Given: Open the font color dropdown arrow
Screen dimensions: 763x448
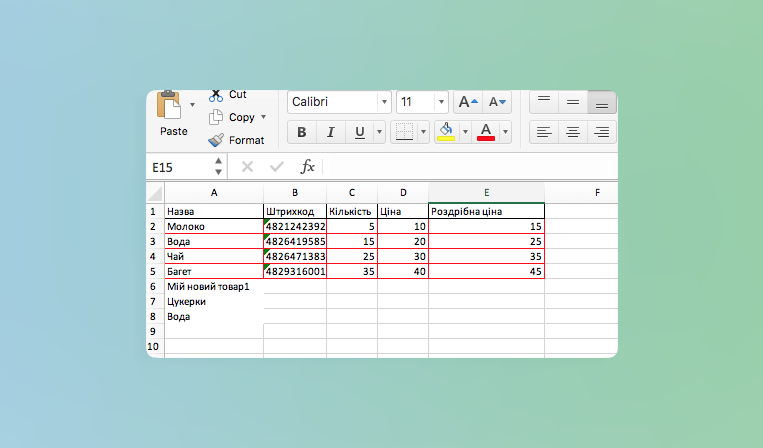Looking at the screenshot, I should click(x=506, y=131).
